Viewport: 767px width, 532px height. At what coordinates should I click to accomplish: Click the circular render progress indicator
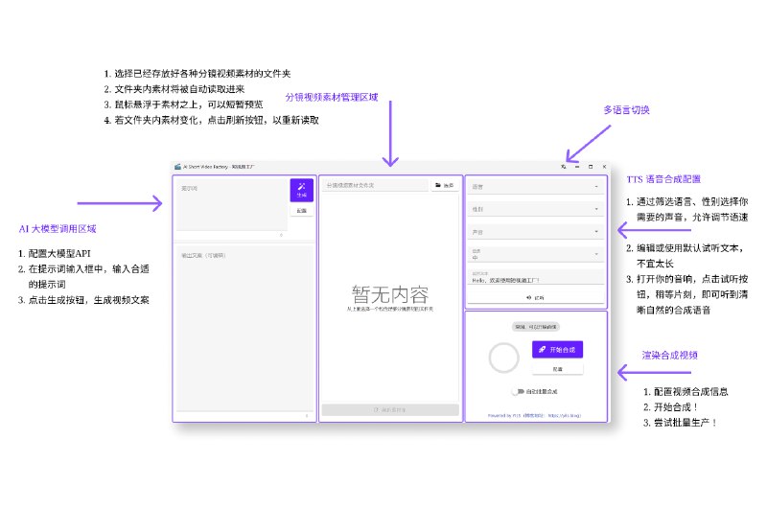[x=504, y=358]
